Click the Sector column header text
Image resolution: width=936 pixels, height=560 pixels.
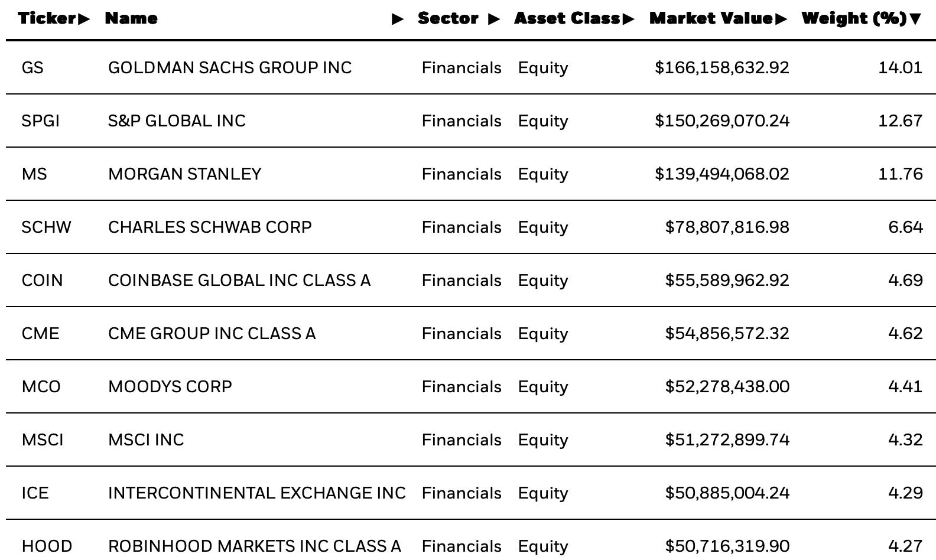pyautogui.click(x=448, y=18)
